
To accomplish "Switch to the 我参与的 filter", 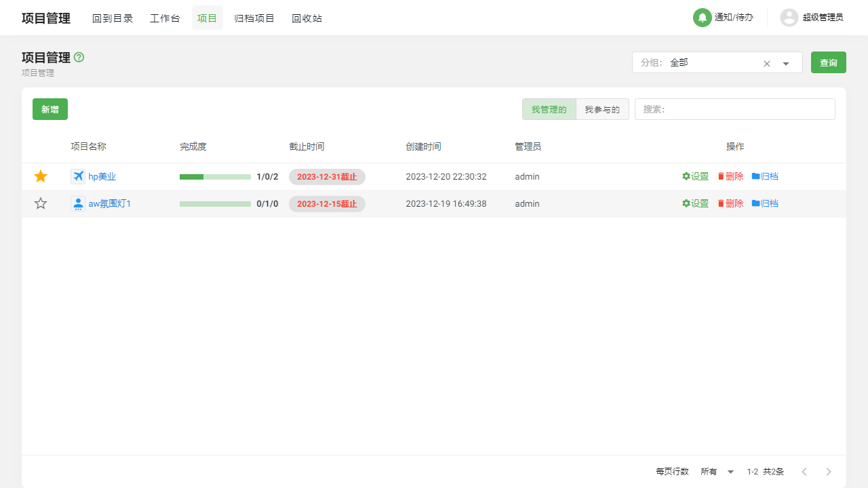I will point(601,108).
